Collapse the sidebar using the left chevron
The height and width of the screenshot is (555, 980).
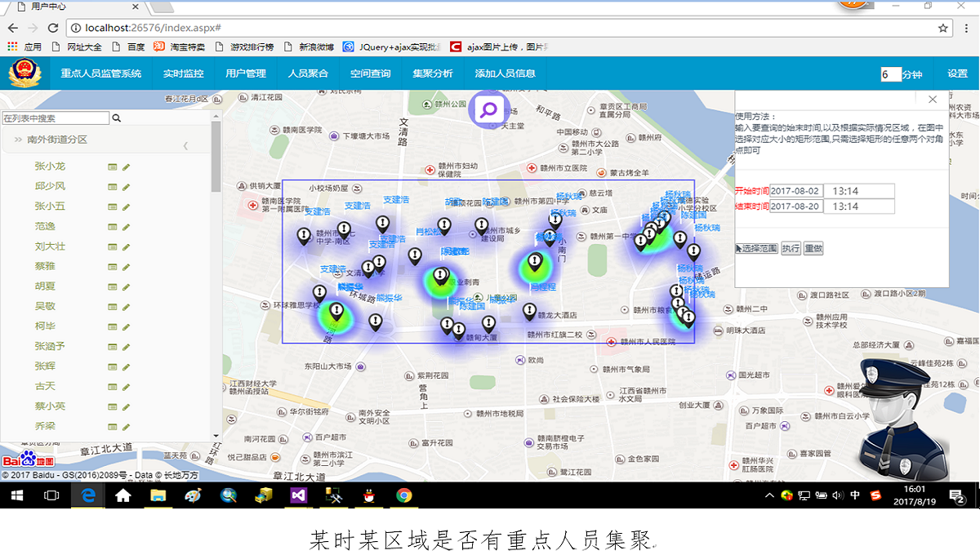(185, 146)
